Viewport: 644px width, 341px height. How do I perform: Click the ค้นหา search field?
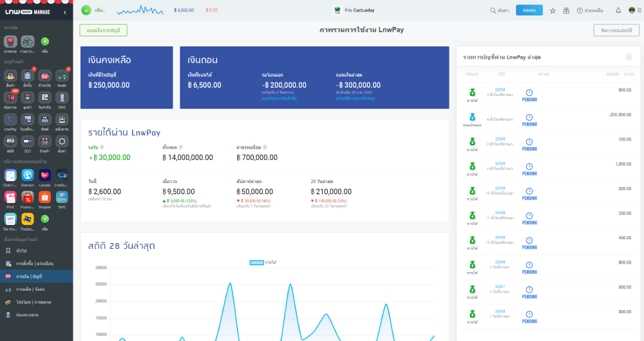click(499, 10)
